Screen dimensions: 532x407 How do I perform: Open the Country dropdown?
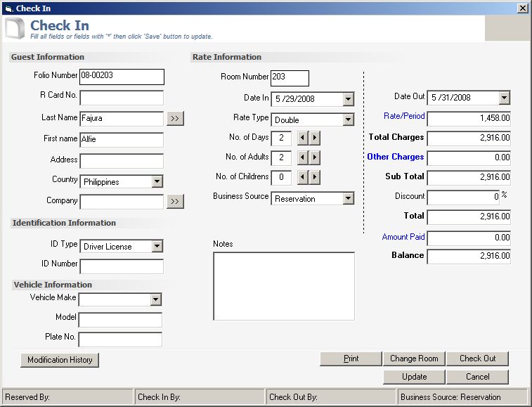click(157, 182)
